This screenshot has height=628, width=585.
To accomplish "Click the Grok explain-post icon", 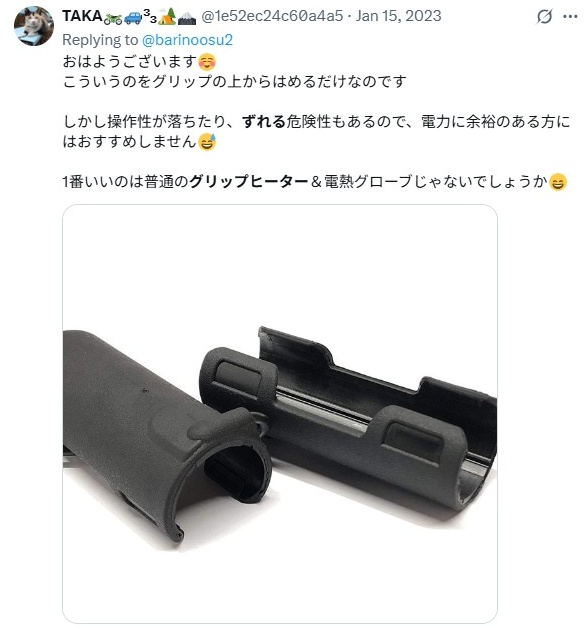I will click(x=544, y=17).
